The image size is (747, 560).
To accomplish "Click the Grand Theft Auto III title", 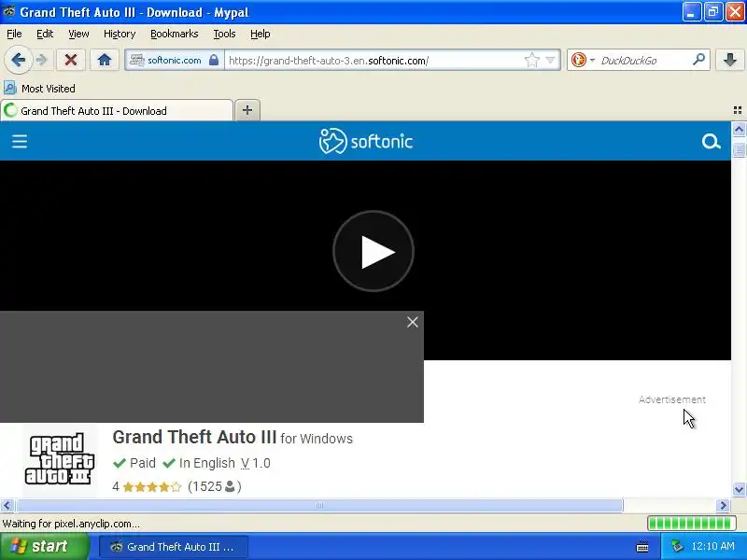I will (x=194, y=437).
